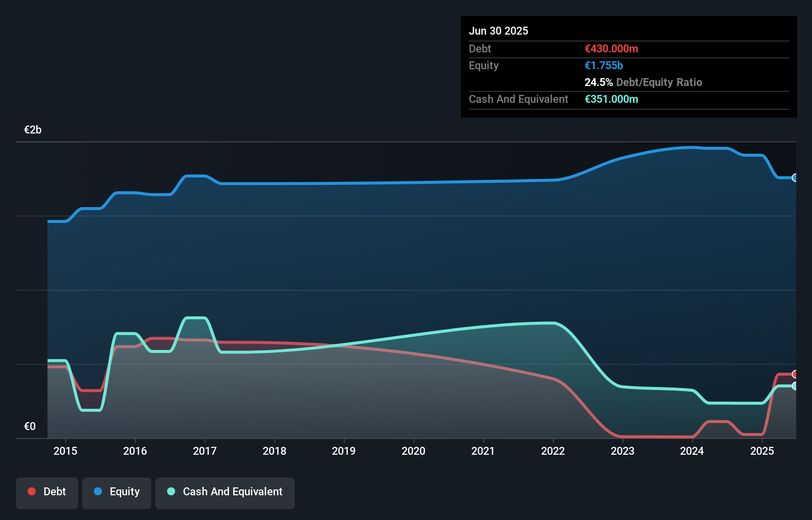Viewport: 812px width, 520px height.
Task: Select the 2015 label on the x-axis
Action: (64, 451)
